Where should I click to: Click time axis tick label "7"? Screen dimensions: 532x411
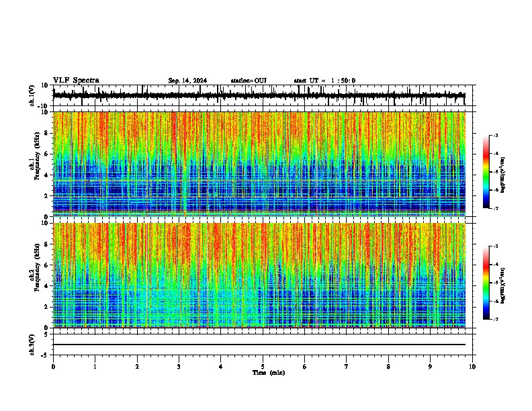point(347,367)
